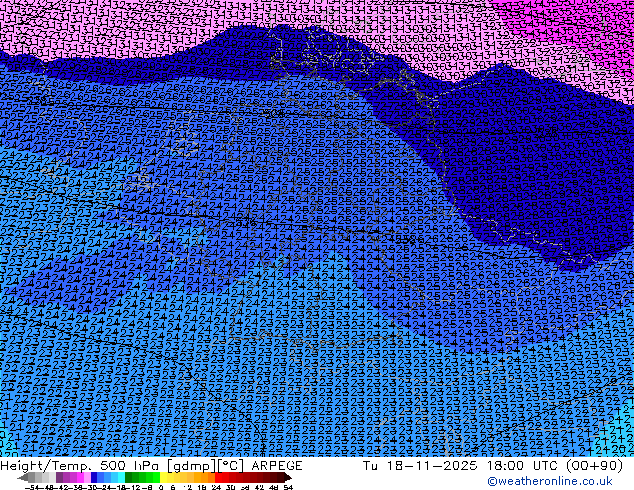634x490 pixels.
Task: Select the dark blue legend swatch
Action: coord(94,477)
